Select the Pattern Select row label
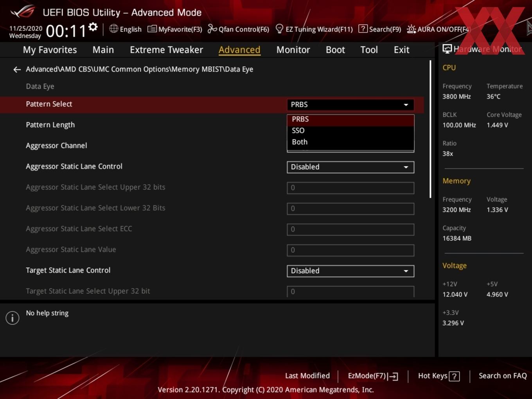Image resolution: width=532 pixels, height=399 pixels. (49, 104)
